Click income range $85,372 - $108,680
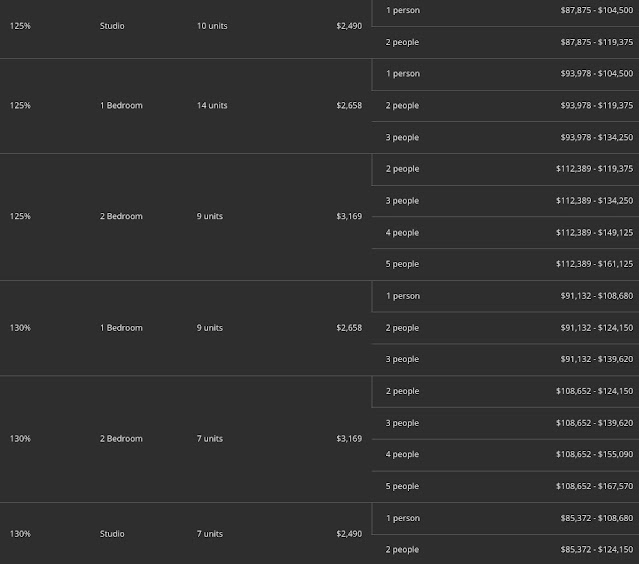639x564 pixels. coord(597,518)
